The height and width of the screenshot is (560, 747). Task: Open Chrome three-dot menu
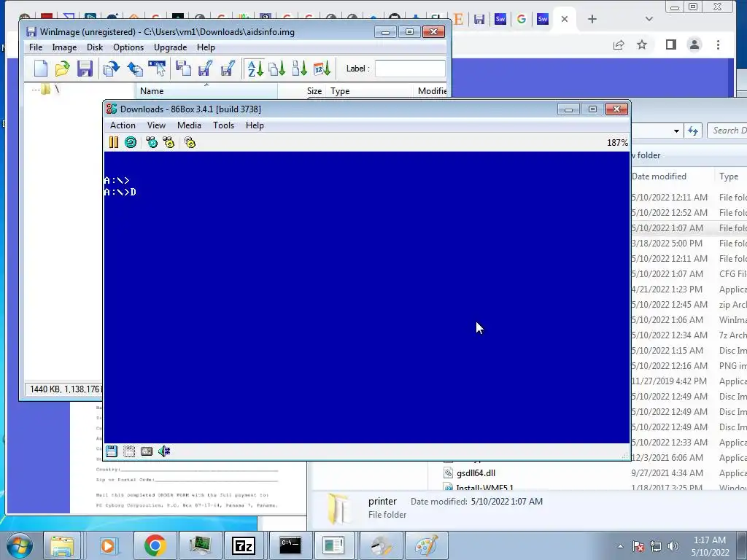tap(718, 44)
